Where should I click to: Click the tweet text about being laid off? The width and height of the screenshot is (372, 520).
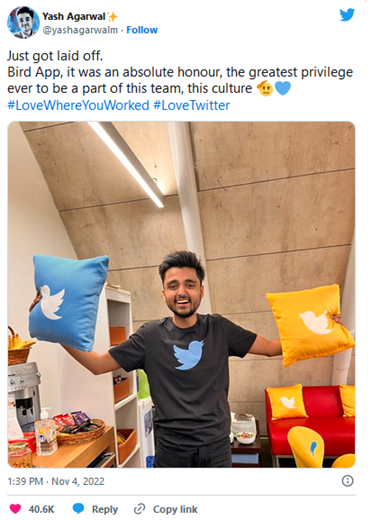[x=180, y=72]
